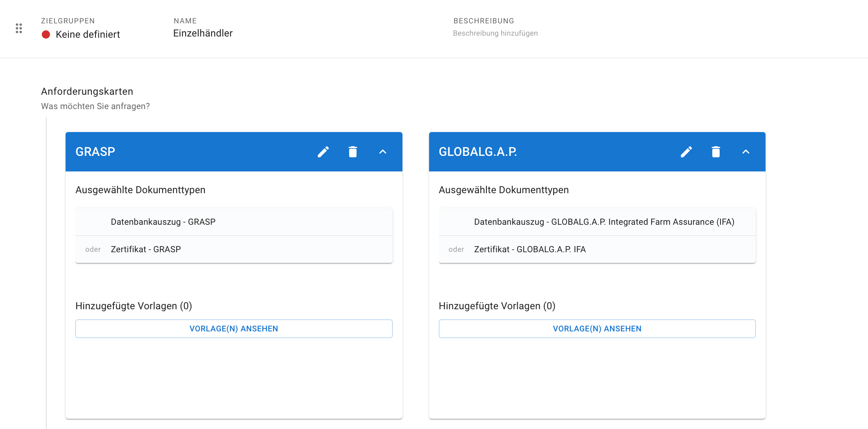Image resolution: width=868 pixels, height=429 pixels.
Task: Select 'Datenbankauszug - GRASP' row
Action: [234, 222]
